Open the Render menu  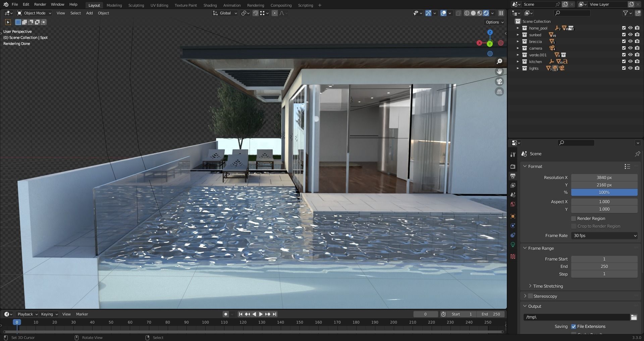[40, 4]
